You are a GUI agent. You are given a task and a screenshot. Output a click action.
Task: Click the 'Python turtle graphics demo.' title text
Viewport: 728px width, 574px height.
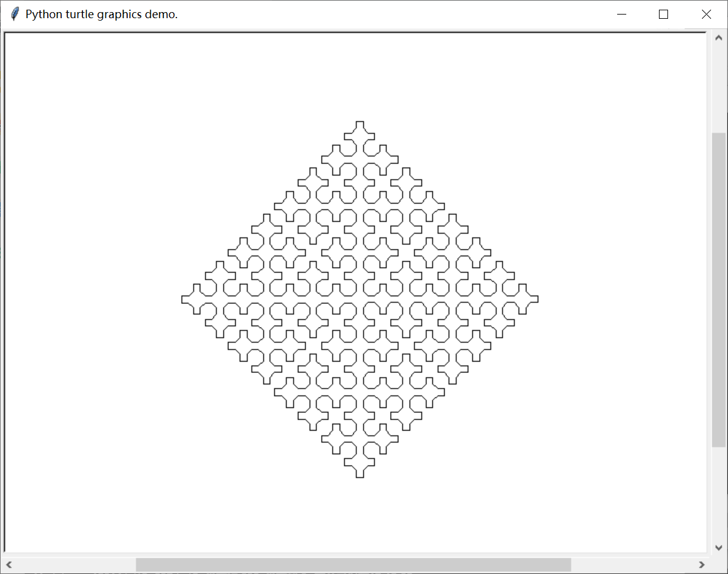[102, 15]
